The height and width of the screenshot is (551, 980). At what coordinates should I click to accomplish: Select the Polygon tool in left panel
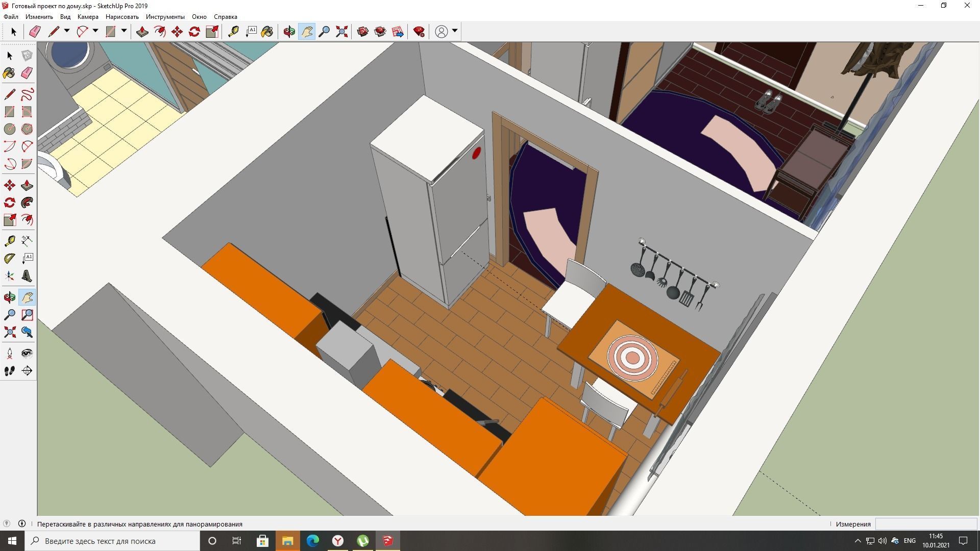click(x=27, y=129)
